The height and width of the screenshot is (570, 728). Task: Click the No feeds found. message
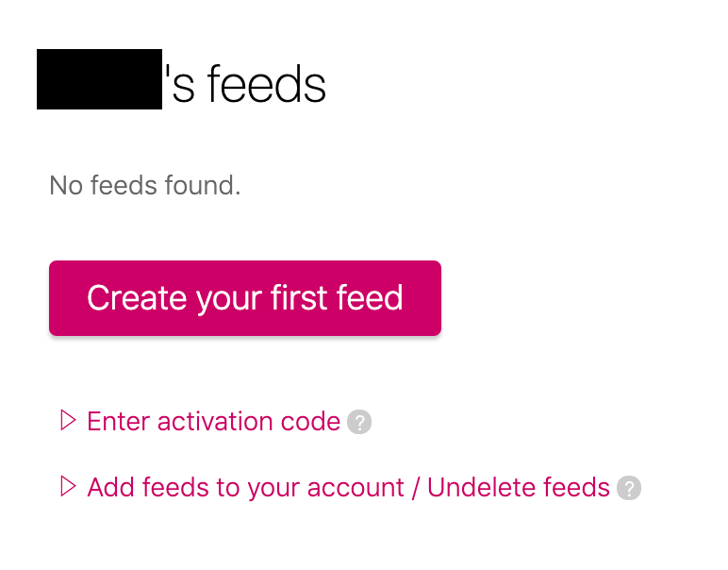point(145,185)
